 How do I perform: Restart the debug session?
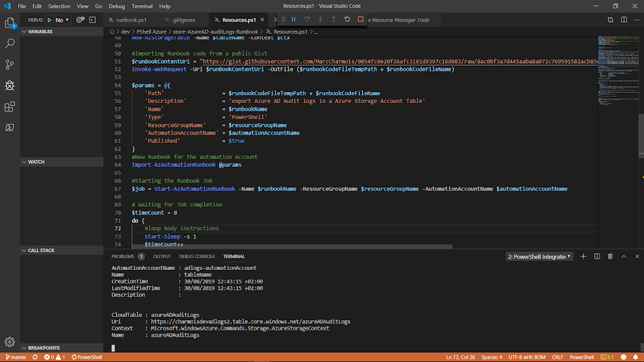point(347,19)
